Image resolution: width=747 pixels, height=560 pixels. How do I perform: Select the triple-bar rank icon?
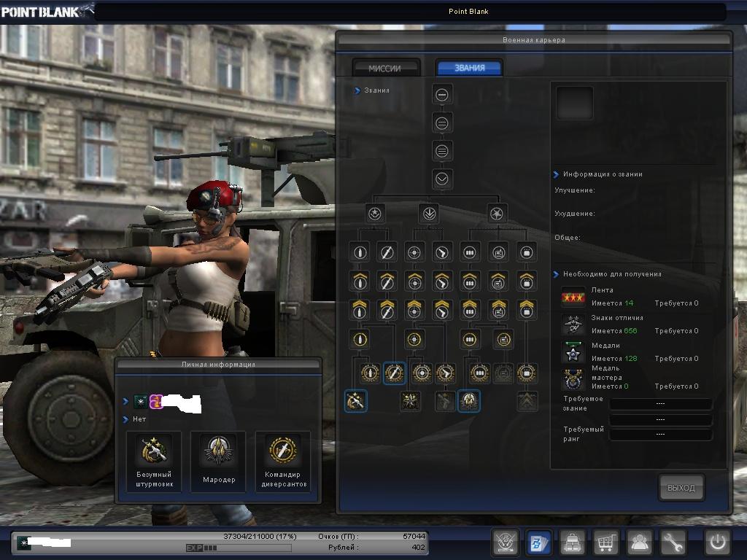[442, 151]
